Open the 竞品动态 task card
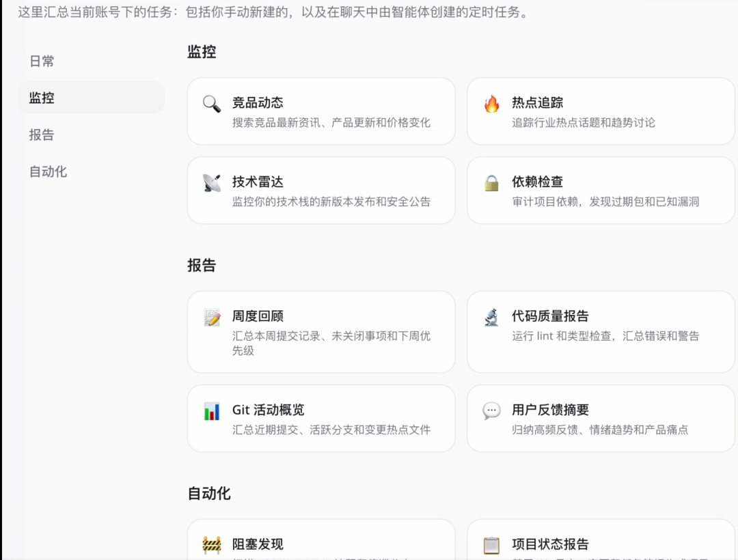The width and height of the screenshot is (738, 560). click(x=321, y=111)
